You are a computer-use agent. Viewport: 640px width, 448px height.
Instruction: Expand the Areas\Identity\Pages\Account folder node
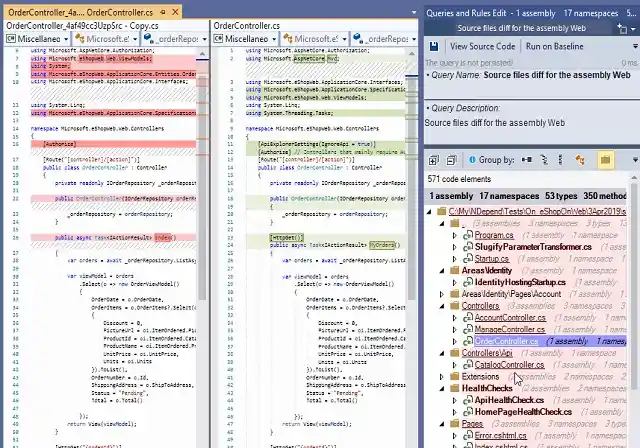pos(443,294)
